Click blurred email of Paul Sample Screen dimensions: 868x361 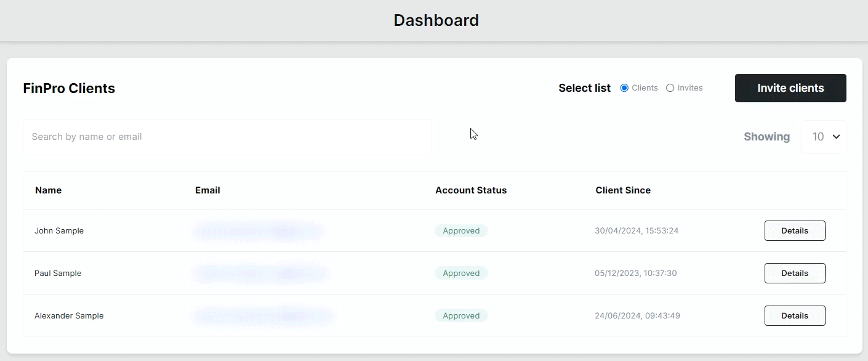click(260, 274)
